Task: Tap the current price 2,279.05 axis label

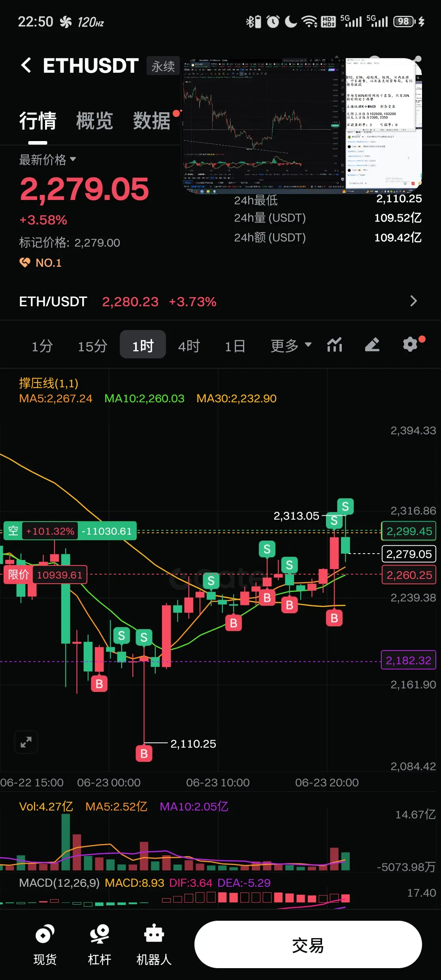Action: pyautogui.click(x=409, y=554)
